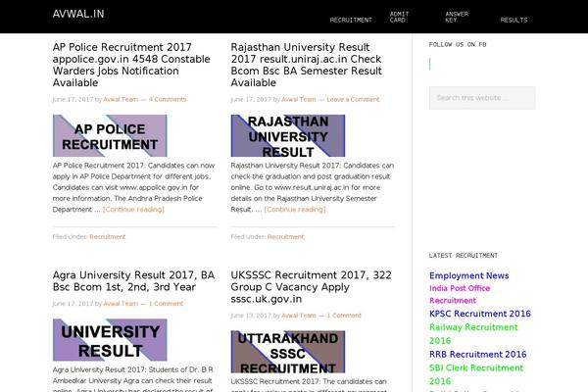This screenshot has width=588, height=392.
Task: Open Railway Recruitment 2016 sidebar link
Action: [x=473, y=334]
